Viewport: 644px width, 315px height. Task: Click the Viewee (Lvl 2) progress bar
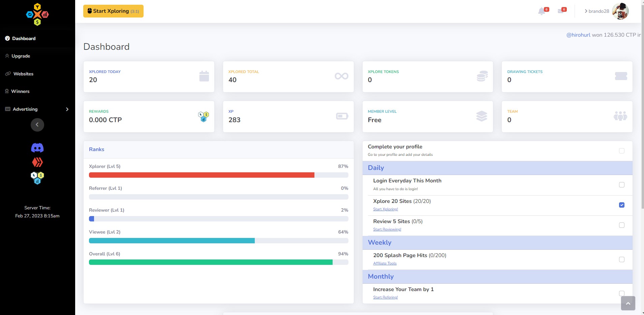pyautogui.click(x=219, y=241)
